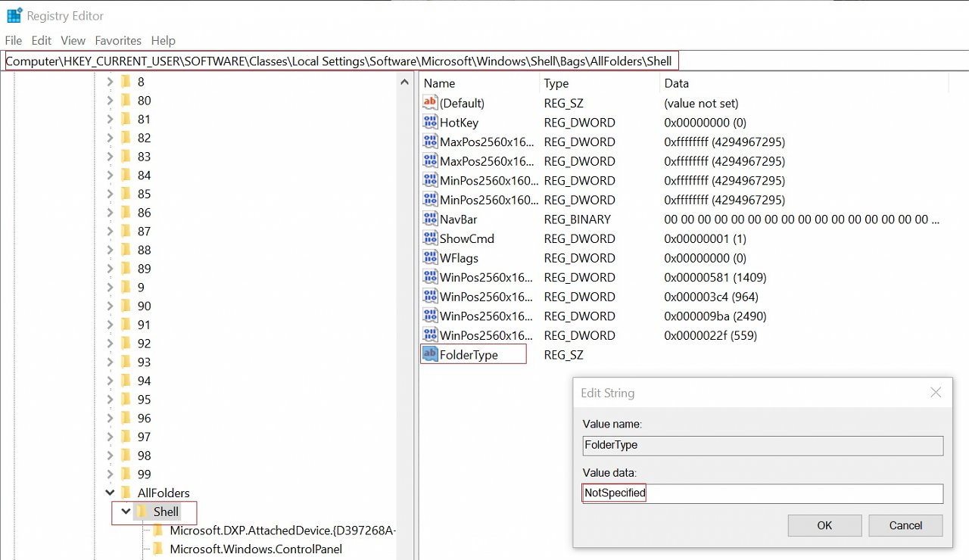The width and height of the screenshot is (969, 560).
Task: Collapse the Shell key
Action: [x=126, y=512]
